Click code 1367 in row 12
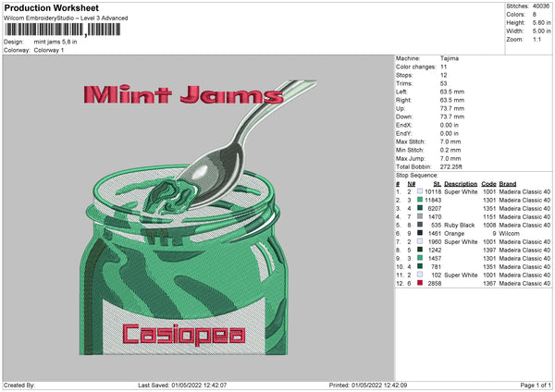The width and height of the screenshot is (555, 392). tap(489, 284)
